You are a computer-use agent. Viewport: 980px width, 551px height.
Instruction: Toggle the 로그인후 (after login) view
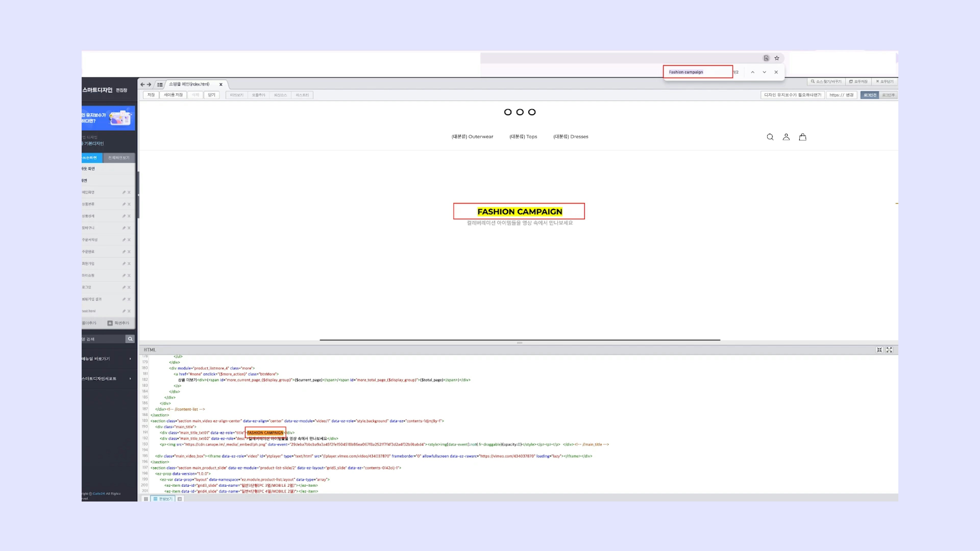coord(888,95)
